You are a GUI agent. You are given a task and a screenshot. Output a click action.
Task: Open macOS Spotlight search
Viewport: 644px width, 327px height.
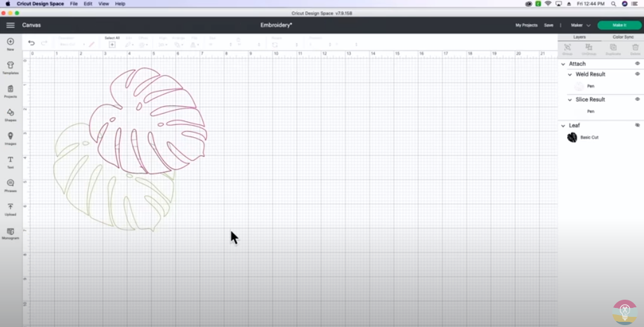pos(613,4)
